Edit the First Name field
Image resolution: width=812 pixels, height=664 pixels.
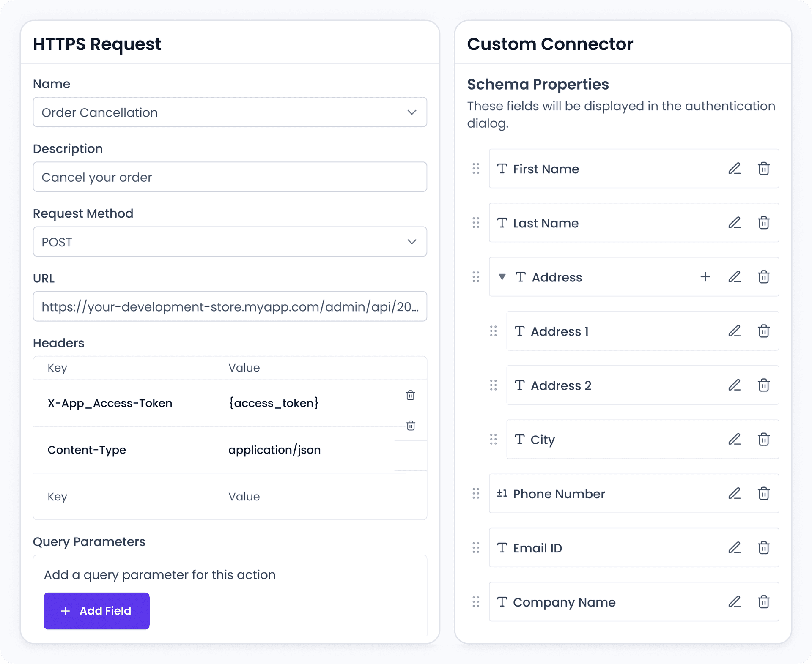tap(734, 169)
